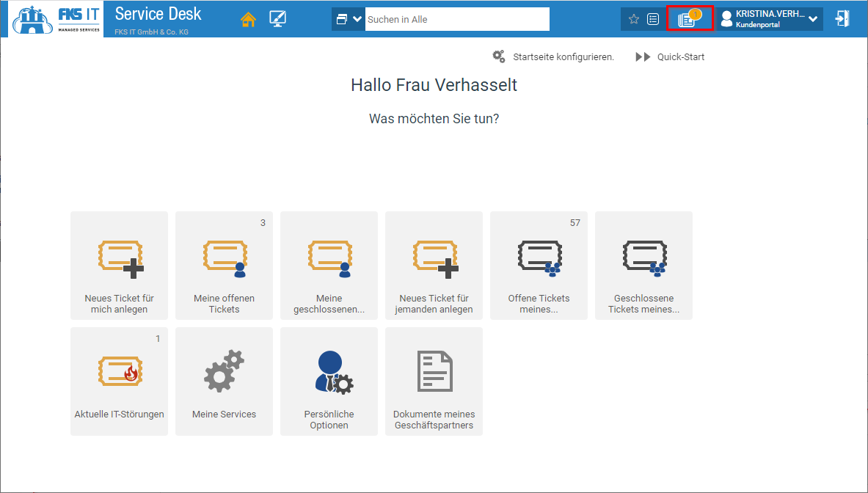The height and width of the screenshot is (493, 868).
Task: Open Aktuelle IT-Störungen tile
Action: tap(119, 381)
